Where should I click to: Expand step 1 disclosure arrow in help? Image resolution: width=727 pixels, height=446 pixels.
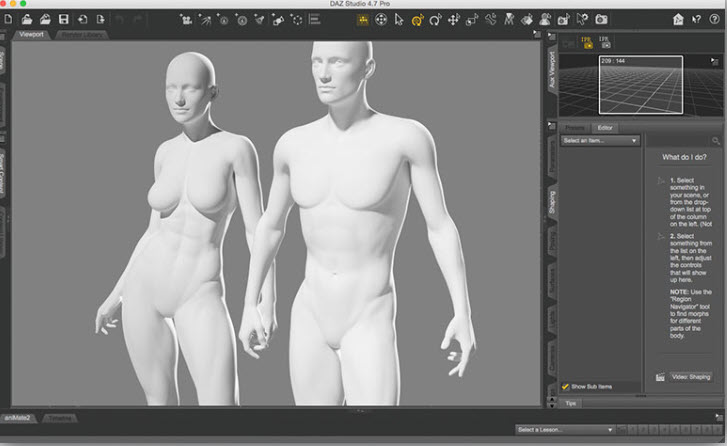(x=660, y=180)
